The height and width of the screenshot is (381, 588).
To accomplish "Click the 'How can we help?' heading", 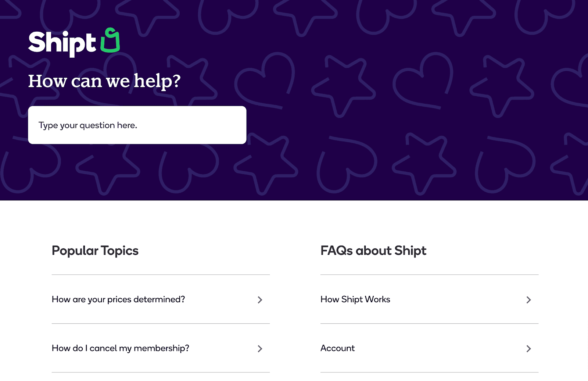I will 104,81.
